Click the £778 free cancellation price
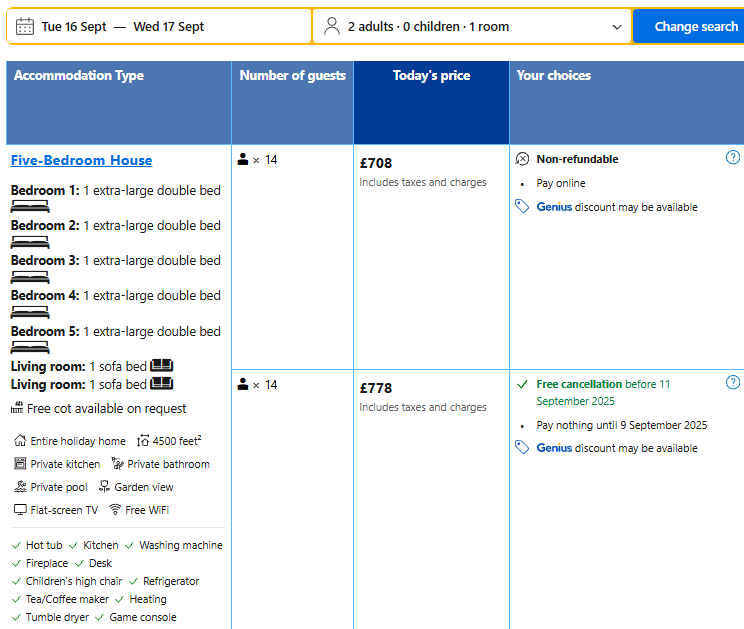 [376, 388]
